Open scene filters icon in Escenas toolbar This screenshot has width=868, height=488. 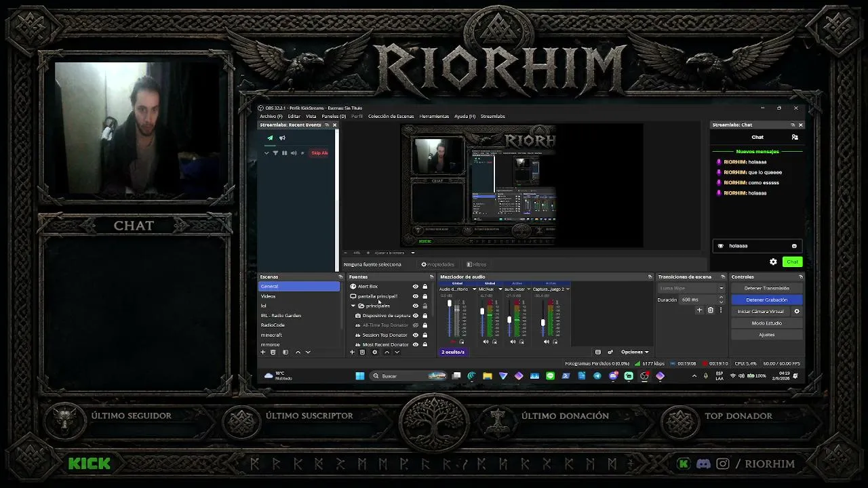click(x=285, y=352)
